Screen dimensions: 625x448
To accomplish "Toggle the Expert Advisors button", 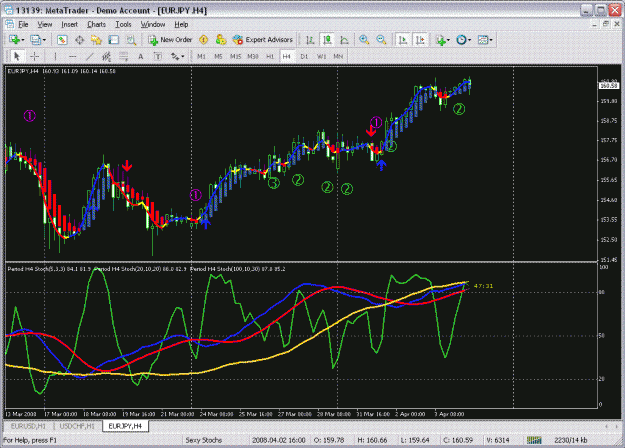I will click(x=263, y=40).
